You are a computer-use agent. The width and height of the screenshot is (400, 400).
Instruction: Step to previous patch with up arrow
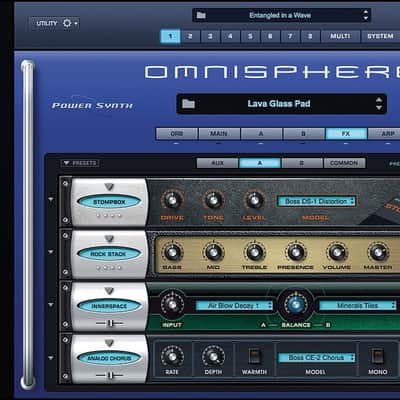[379, 100]
